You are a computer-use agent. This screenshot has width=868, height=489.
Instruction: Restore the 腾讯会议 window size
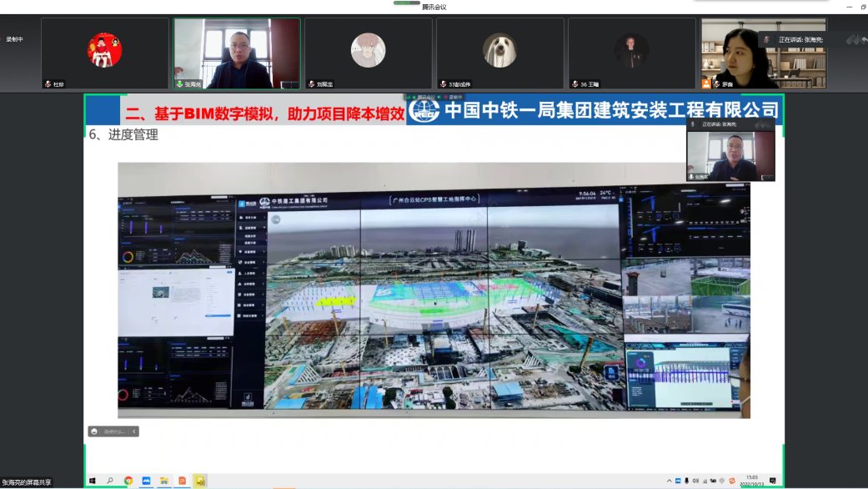pyautogui.click(x=864, y=7)
